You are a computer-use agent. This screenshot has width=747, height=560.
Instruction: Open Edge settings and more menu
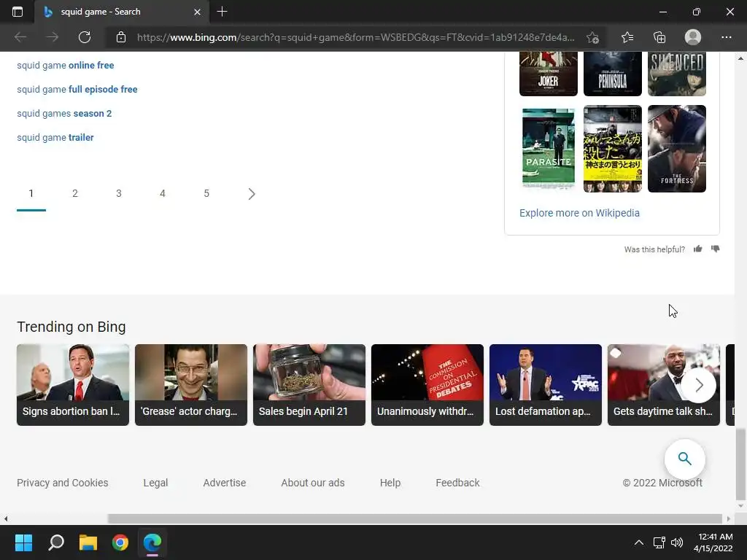tap(726, 37)
